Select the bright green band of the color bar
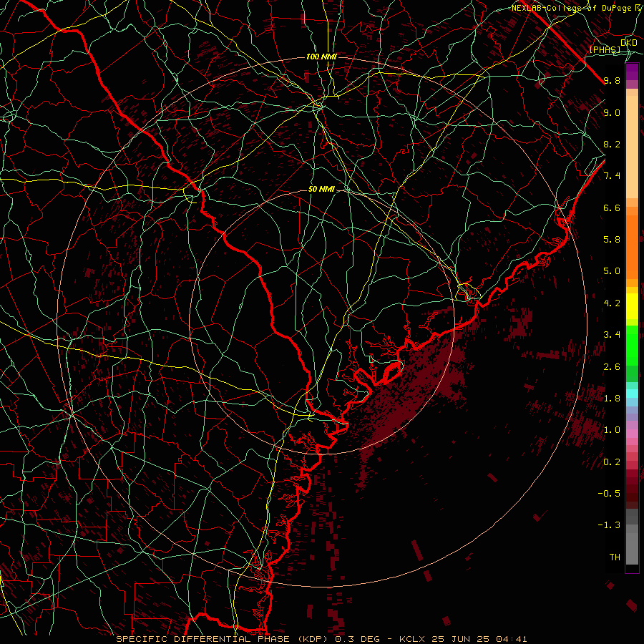Screen dimensions: 644x644 click(x=632, y=345)
